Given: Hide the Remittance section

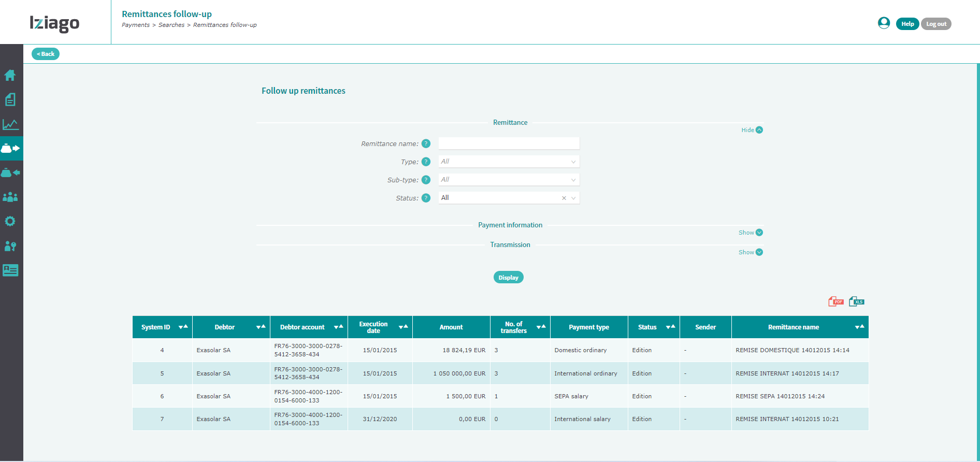Looking at the screenshot, I should pyautogui.click(x=752, y=130).
